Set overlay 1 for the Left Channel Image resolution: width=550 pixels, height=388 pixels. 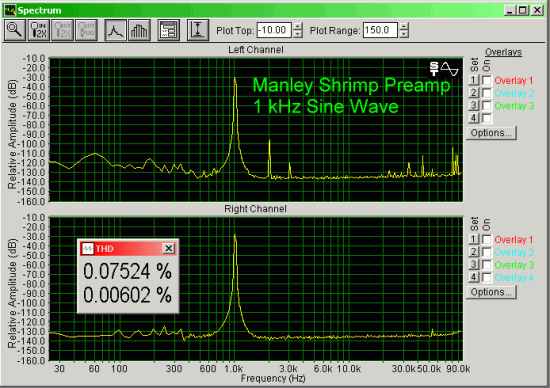(474, 80)
